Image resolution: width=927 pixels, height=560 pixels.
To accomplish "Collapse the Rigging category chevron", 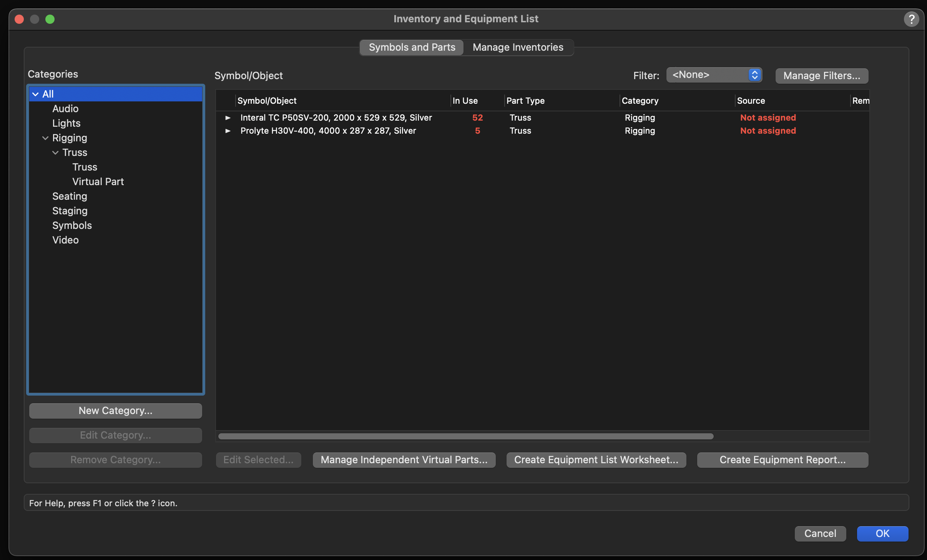I will (x=45, y=138).
